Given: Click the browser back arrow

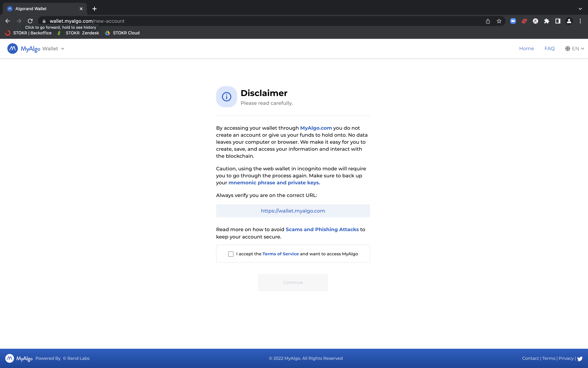Looking at the screenshot, I should click(x=8, y=21).
